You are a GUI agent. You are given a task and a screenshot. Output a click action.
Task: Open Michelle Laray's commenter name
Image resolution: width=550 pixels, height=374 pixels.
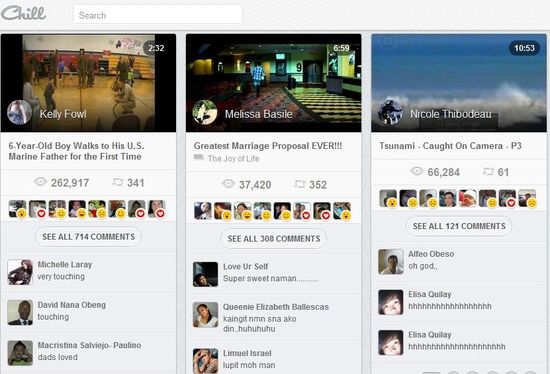pyautogui.click(x=65, y=265)
